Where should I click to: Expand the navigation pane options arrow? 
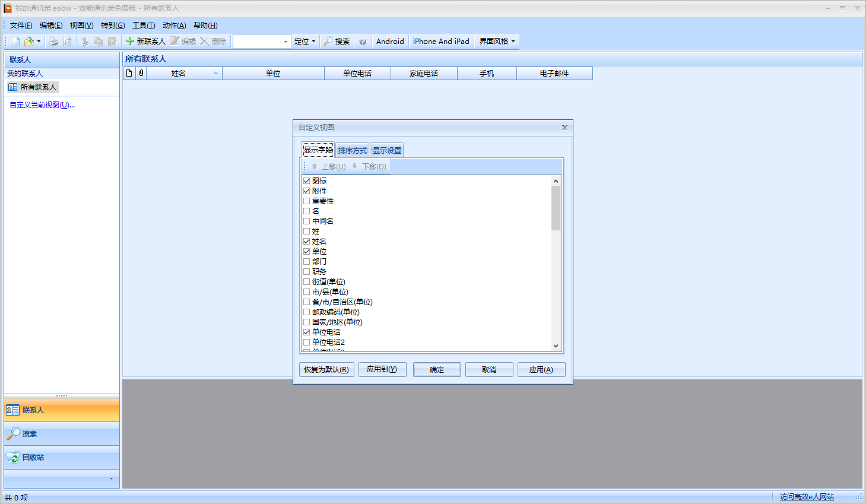pos(111,478)
